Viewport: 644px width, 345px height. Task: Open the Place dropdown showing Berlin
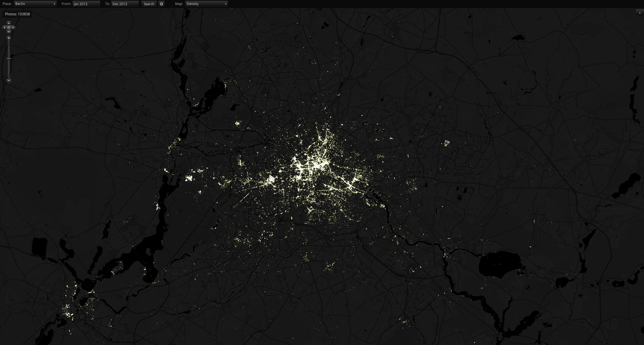[x=35, y=4]
